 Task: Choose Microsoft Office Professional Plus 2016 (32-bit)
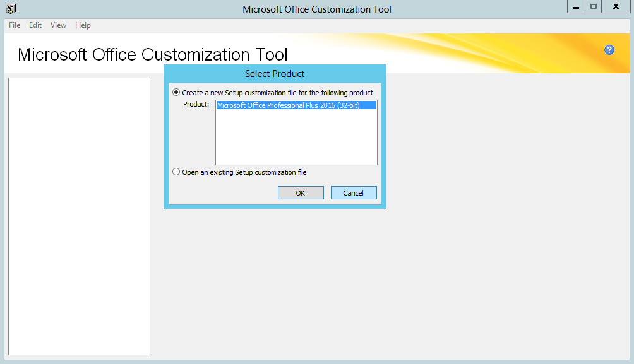pyautogui.click(x=296, y=105)
